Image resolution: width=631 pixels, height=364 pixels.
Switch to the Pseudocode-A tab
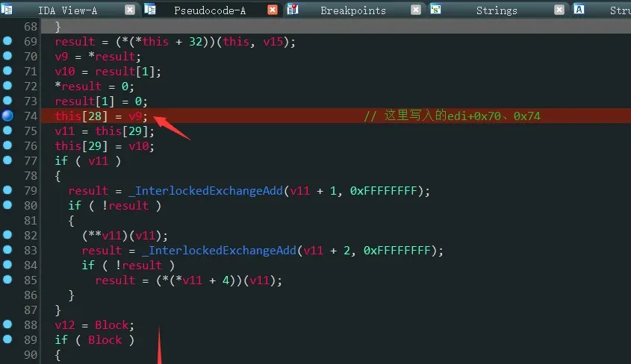tap(210, 10)
